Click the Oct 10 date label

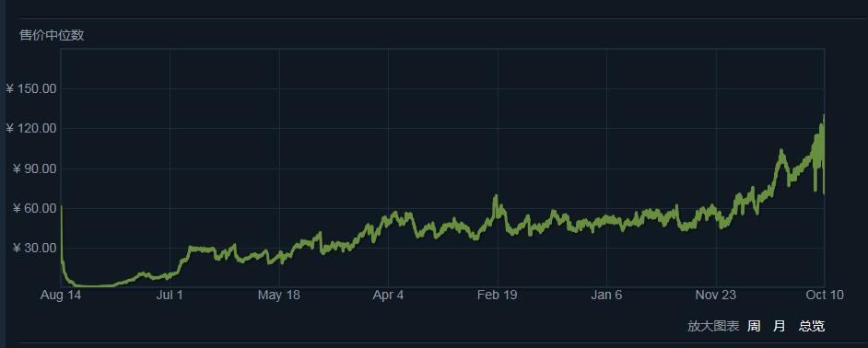(x=825, y=296)
